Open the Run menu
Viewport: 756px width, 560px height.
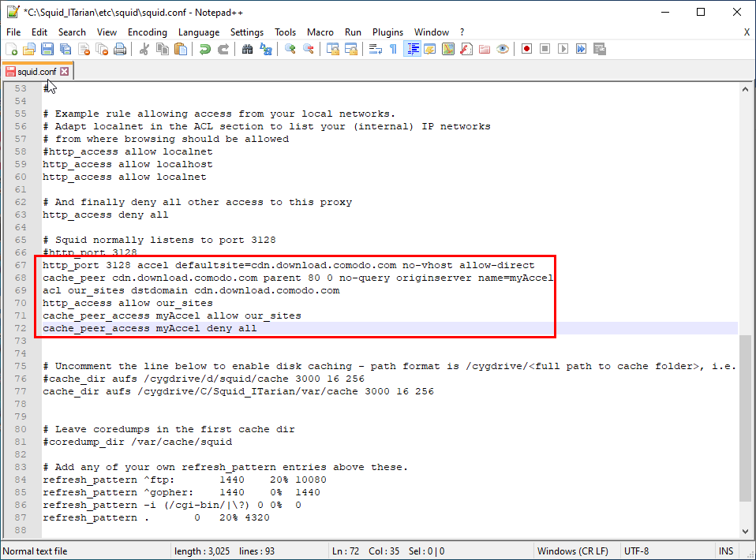[x=353, y=32]
